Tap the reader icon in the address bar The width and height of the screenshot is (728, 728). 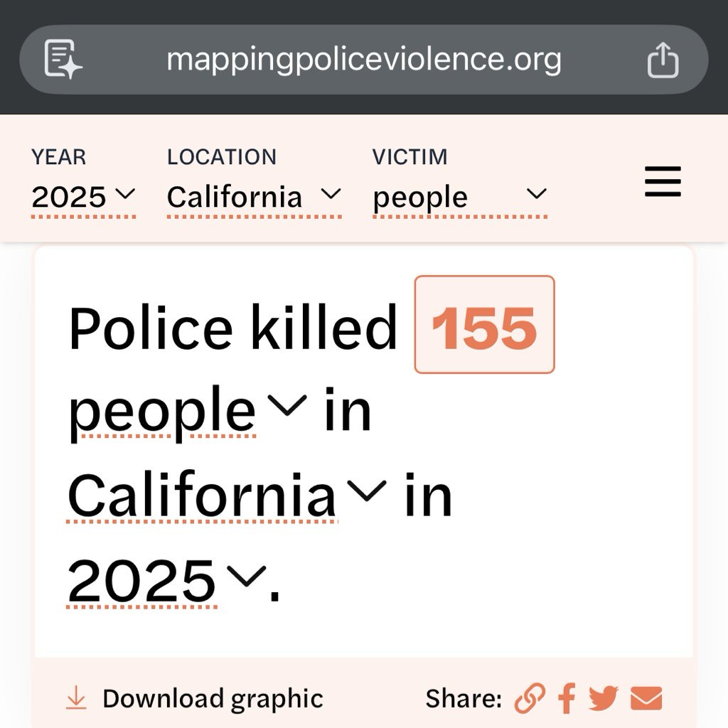pyautogui.click(x=63, y=59)
